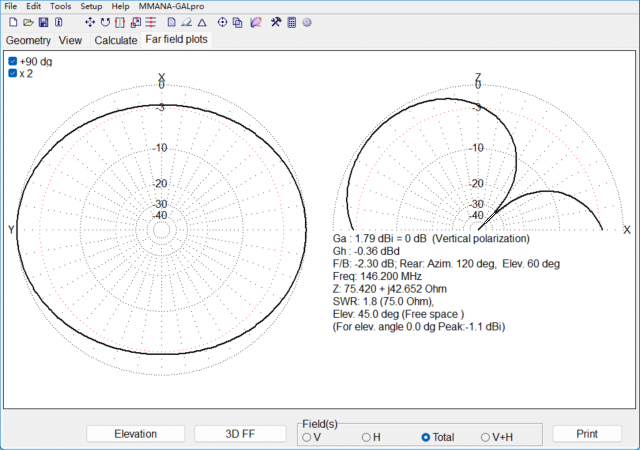This screenshot has width=640, height=450.
Task: Click the 3D FF button
Action: (240, 434)
